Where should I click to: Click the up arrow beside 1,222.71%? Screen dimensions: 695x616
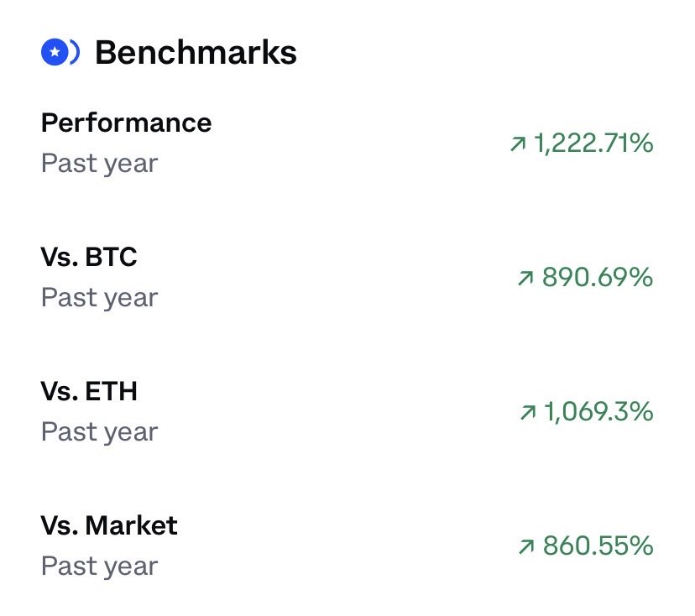point(518,144)
